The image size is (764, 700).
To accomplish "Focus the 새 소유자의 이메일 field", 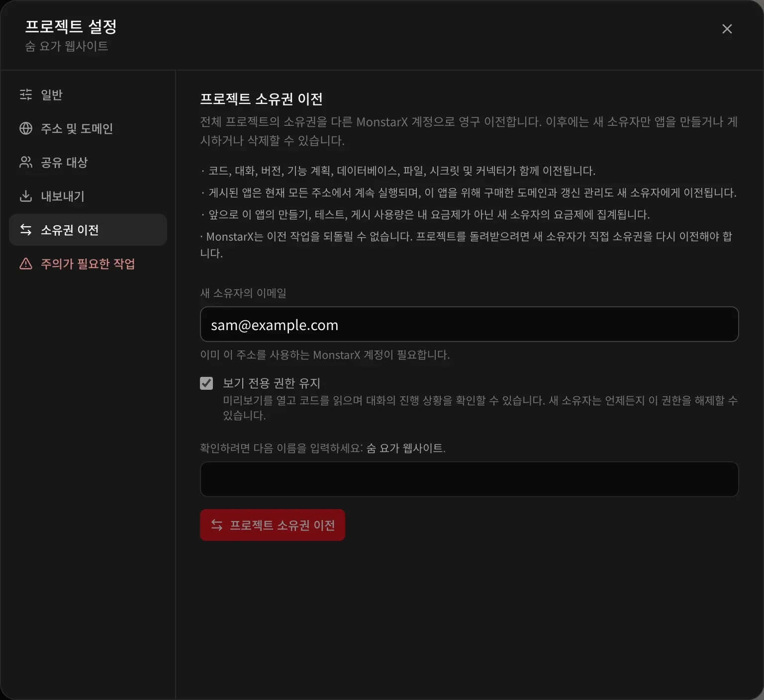I will (x=469, y=324).
